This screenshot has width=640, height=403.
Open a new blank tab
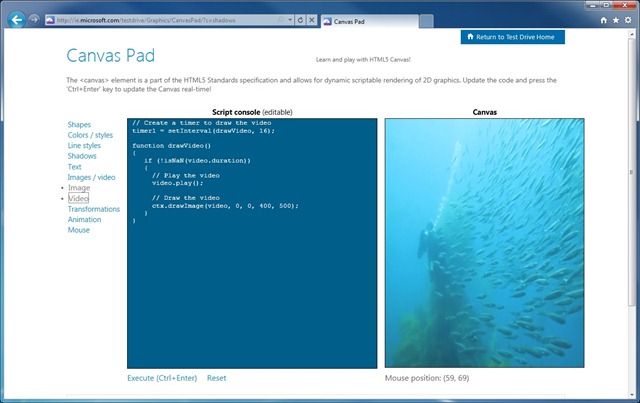pos(426,21)
